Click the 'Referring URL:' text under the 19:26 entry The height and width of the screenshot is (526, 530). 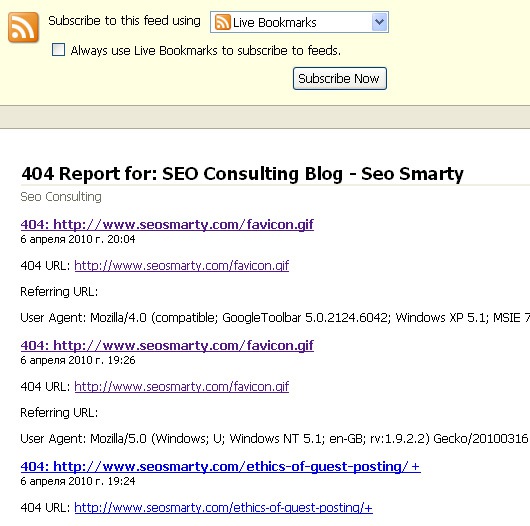point(59,413)
